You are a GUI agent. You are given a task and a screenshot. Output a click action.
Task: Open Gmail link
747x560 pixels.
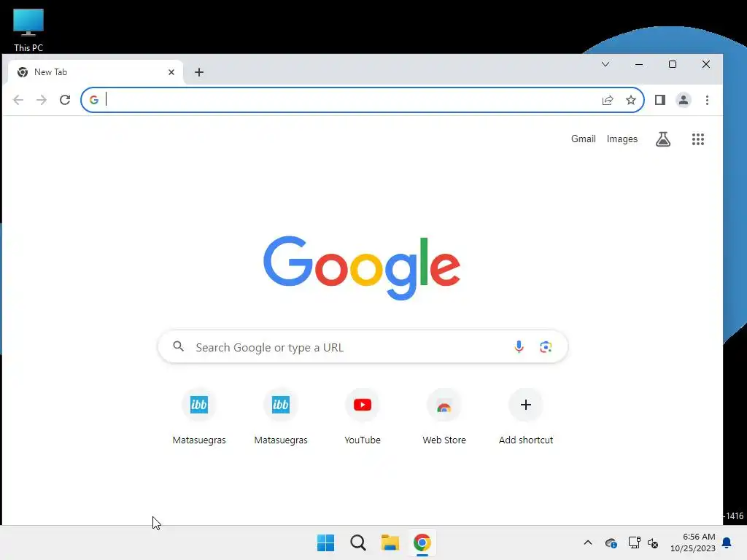(583, 139)
